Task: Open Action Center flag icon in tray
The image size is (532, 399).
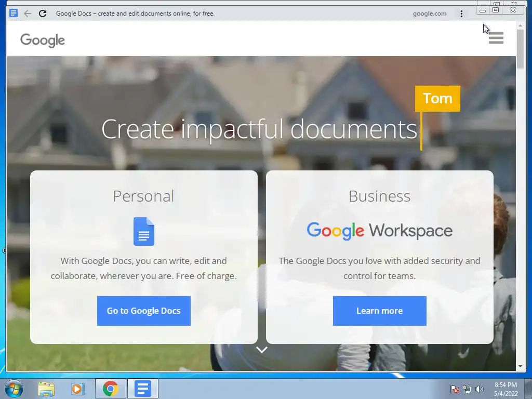Action: [x=454, y=389]
